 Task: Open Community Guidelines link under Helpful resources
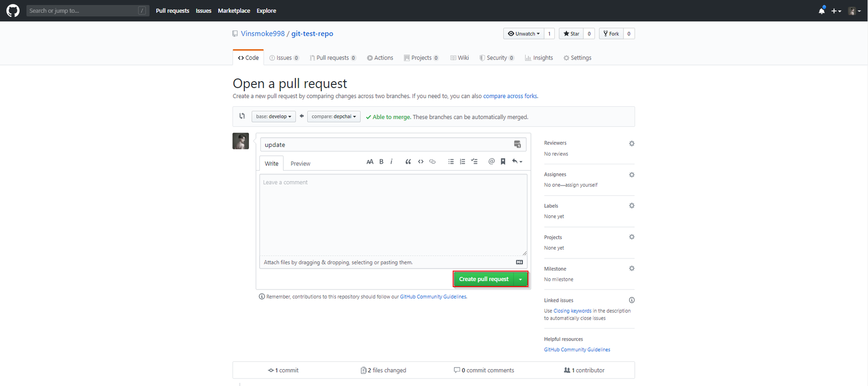[x=577, y=350]
